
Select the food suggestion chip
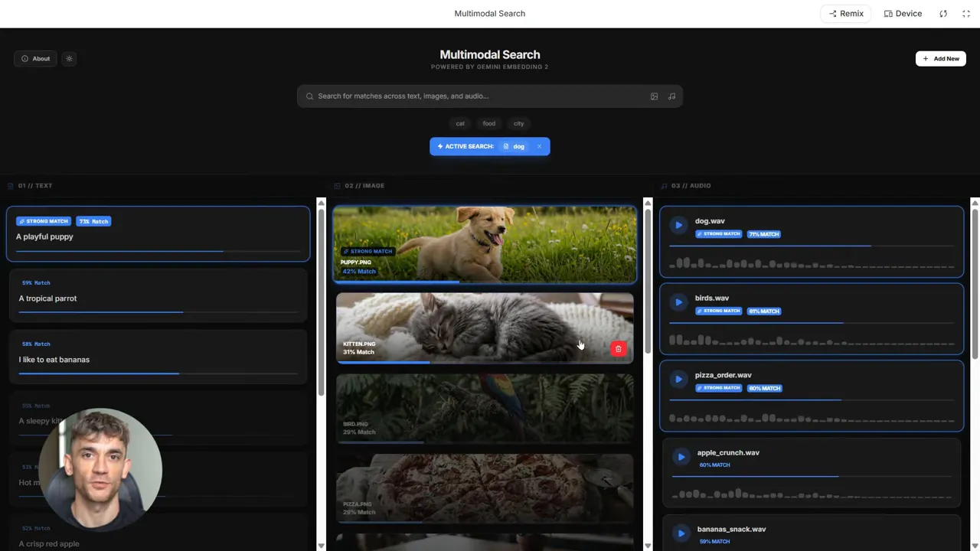click(488, 123)
